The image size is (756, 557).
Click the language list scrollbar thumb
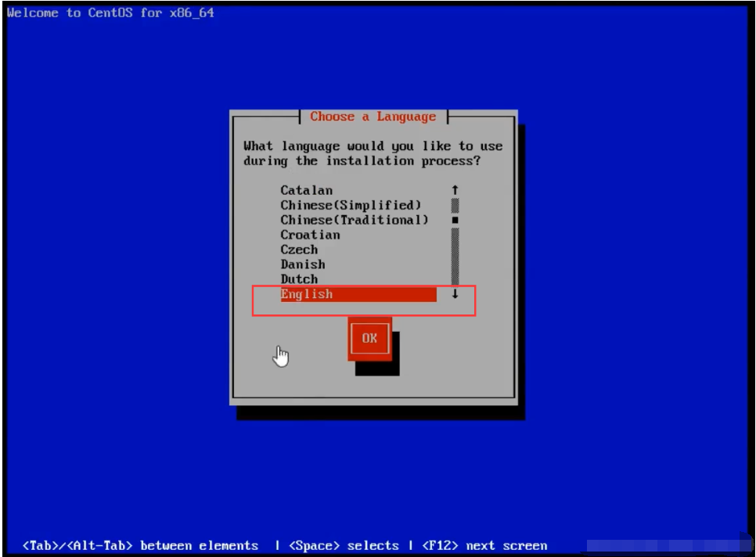pyautogui.click(x=455, y=220)
